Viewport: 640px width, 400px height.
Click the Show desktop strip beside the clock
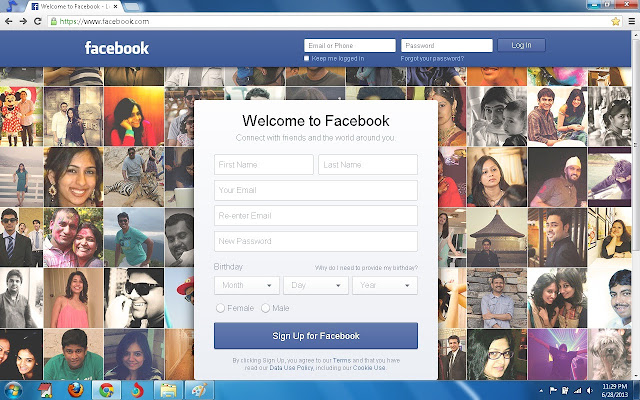pos(636,390)
